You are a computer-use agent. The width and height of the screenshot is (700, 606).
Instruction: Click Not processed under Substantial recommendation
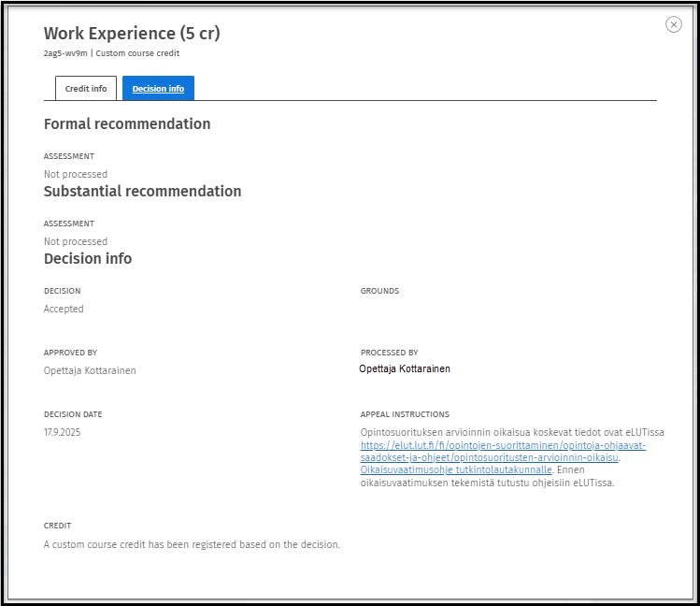tap(76, 241)
